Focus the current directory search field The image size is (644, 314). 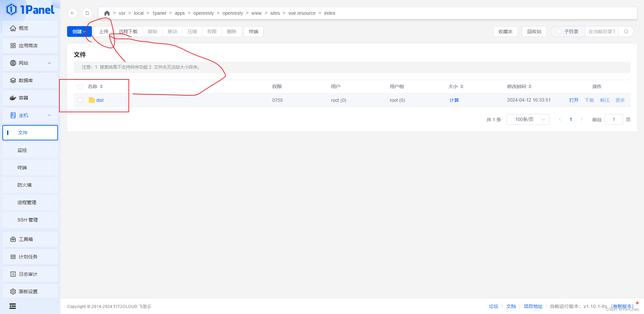602,32
